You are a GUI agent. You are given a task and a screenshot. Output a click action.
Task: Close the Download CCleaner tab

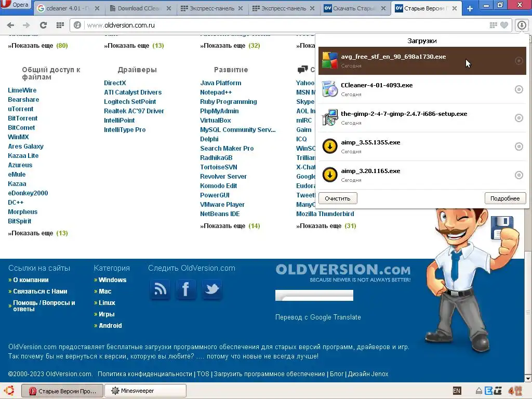(x=169, y=8)
